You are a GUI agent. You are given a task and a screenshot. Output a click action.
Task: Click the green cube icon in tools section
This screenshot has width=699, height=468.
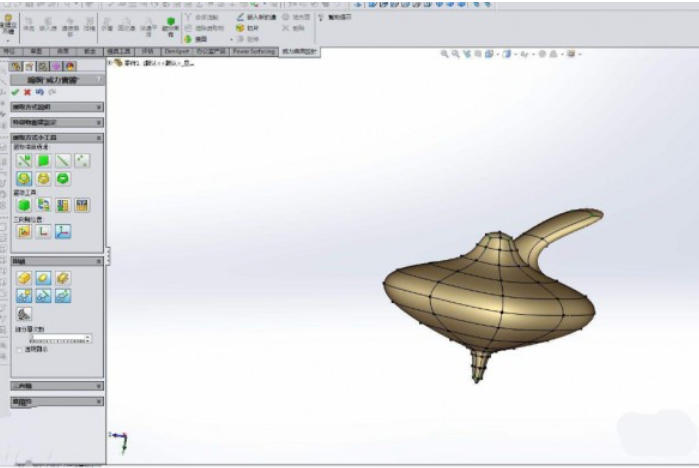(x=24, y=205)
